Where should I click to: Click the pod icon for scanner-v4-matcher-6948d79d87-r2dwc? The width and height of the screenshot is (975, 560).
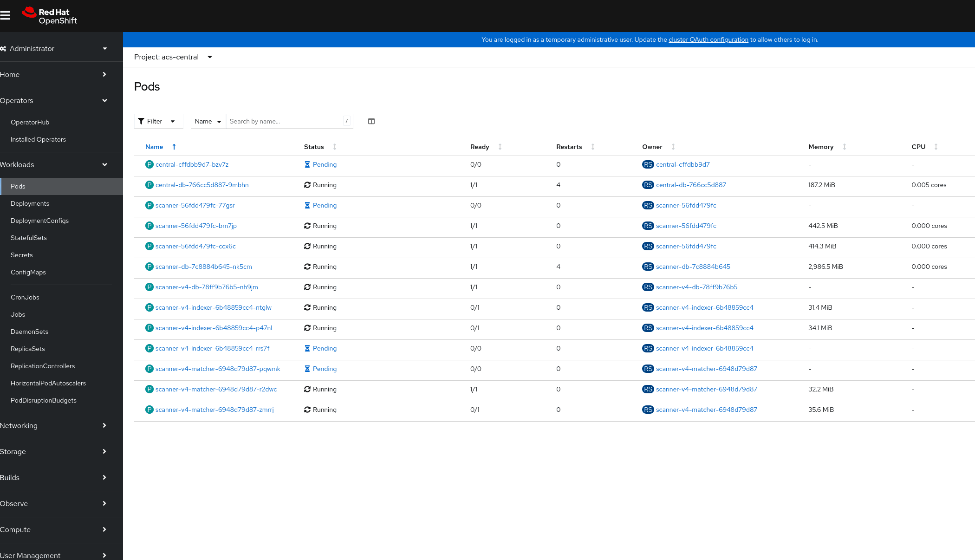point(149,389)
